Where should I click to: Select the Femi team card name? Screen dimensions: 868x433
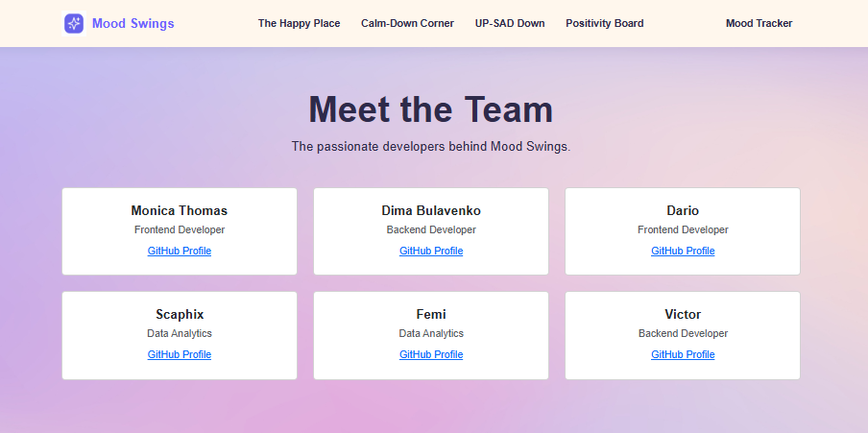click(431, 315)
